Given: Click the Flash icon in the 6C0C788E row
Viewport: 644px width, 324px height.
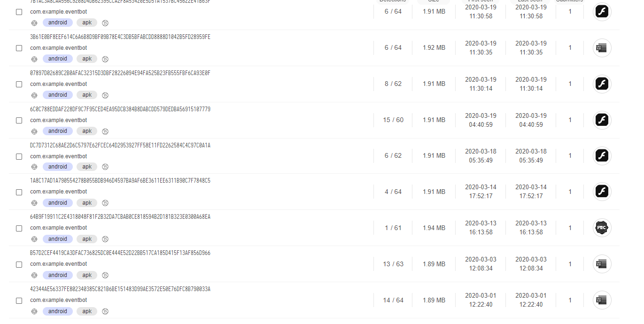Looking at the screenshot, I should [602, 120].
